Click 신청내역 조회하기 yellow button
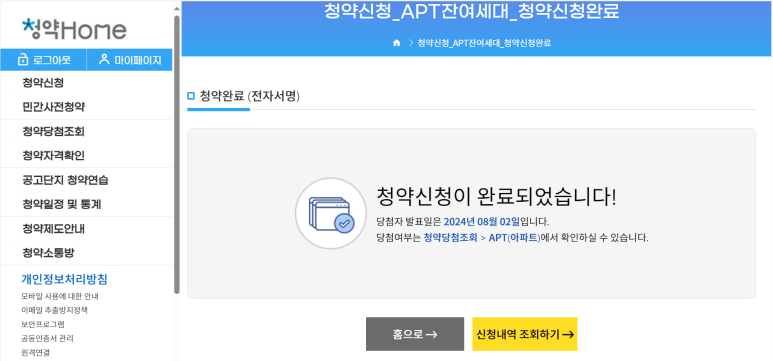 click(525, 334)
